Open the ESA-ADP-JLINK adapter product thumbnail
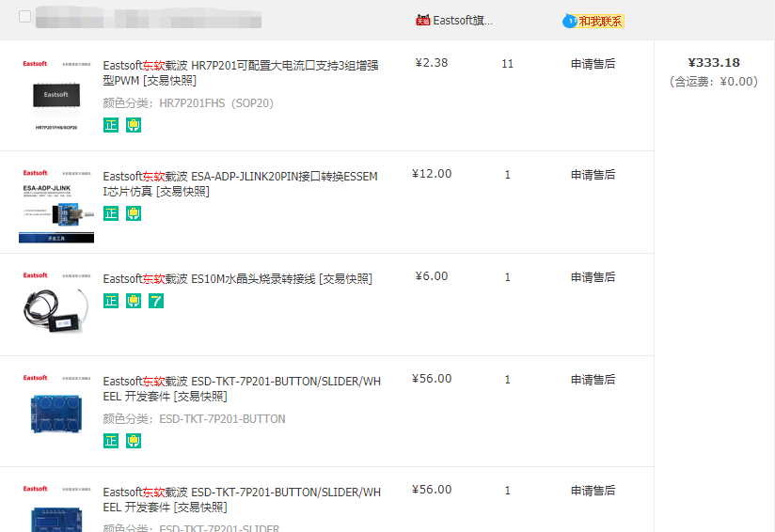This screenshot has height=532, width=775. coord(56,205)
